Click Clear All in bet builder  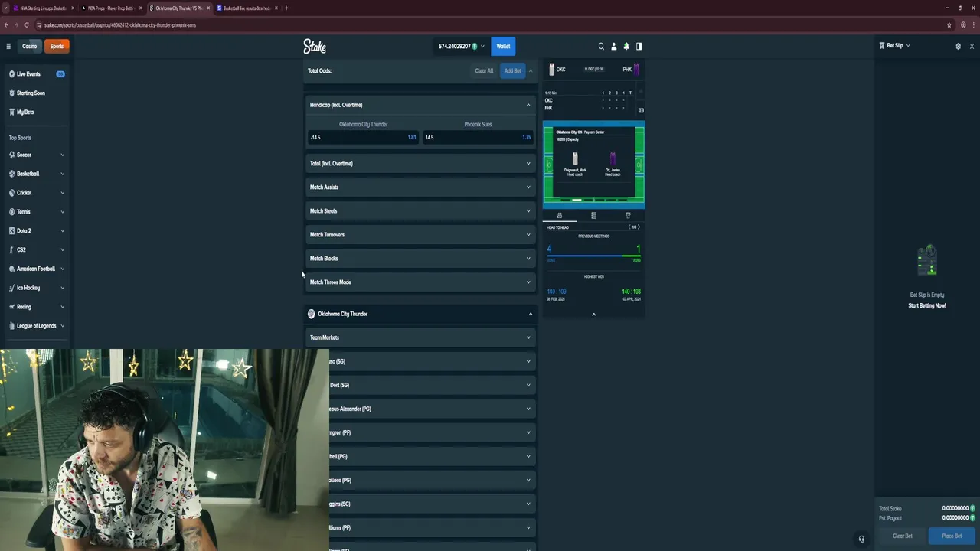(x=484, y=70)
